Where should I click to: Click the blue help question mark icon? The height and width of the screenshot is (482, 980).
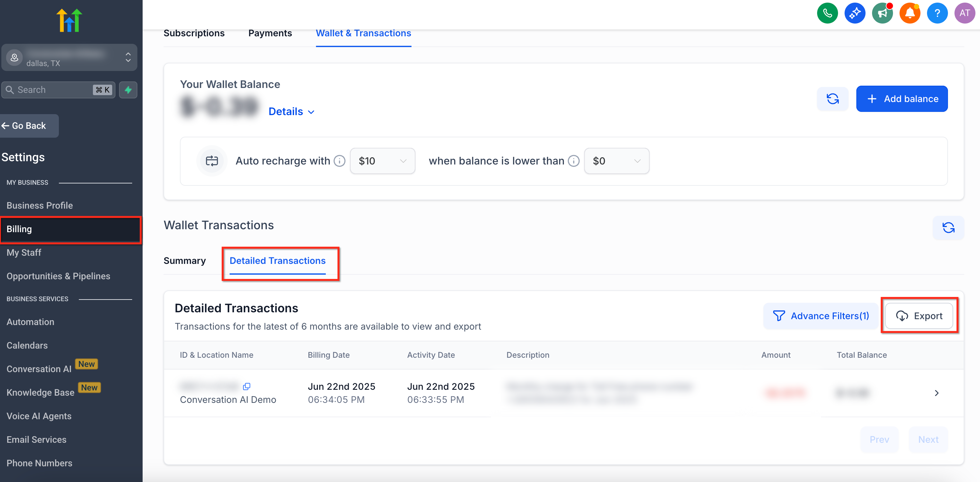pyautogui.click(x=936, y=13)
